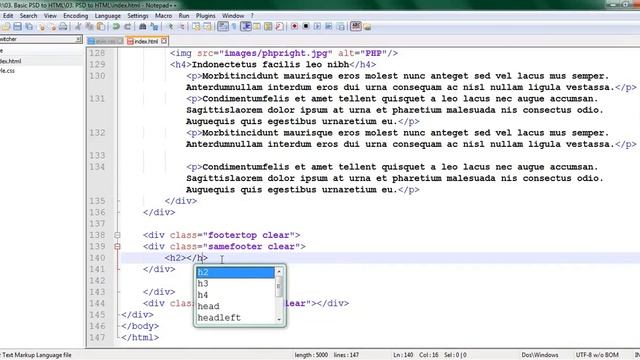Click autocomplete list scroll-down arrow

point(279,320)
